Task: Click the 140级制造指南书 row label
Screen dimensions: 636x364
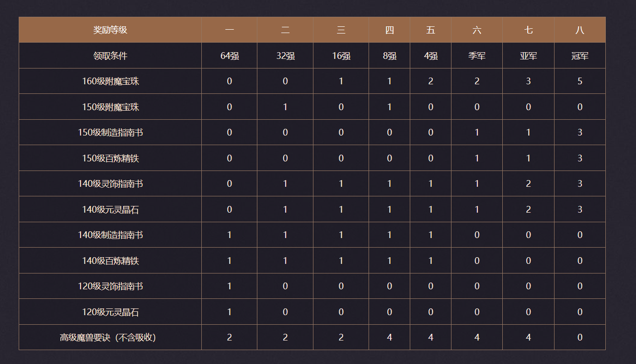Action: click(x=110, y=235)
